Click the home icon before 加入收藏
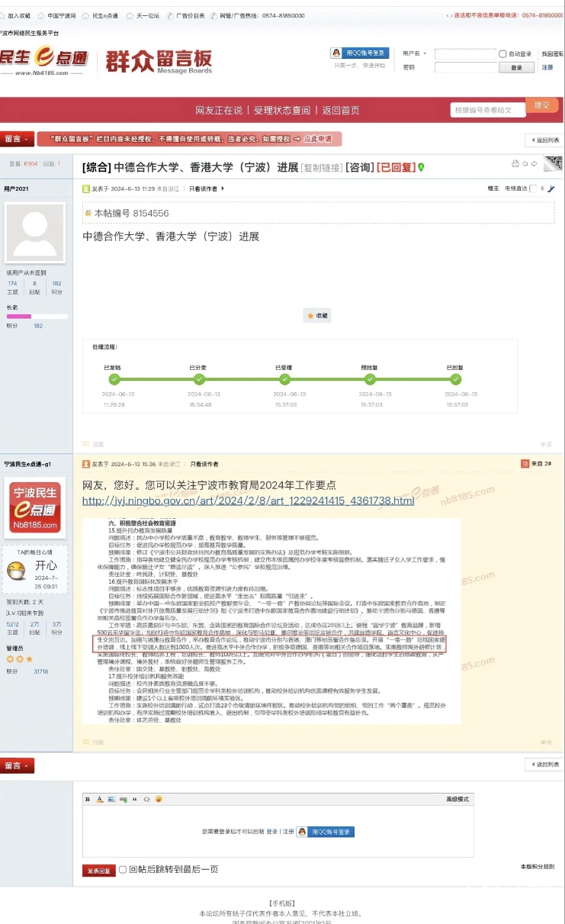 [3, 15]
